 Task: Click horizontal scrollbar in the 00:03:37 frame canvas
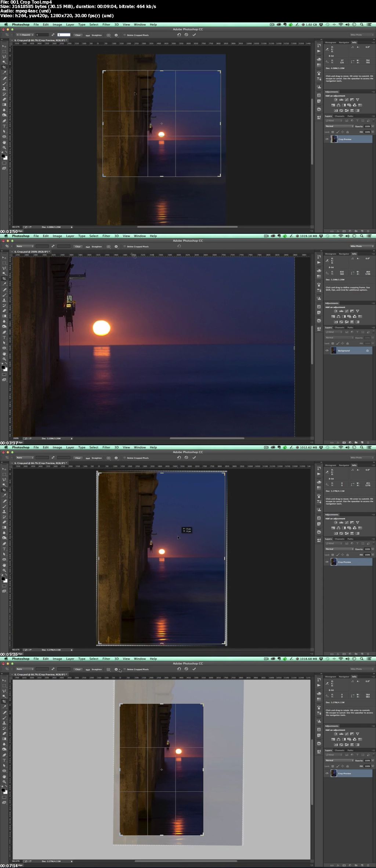click(207, 438)
